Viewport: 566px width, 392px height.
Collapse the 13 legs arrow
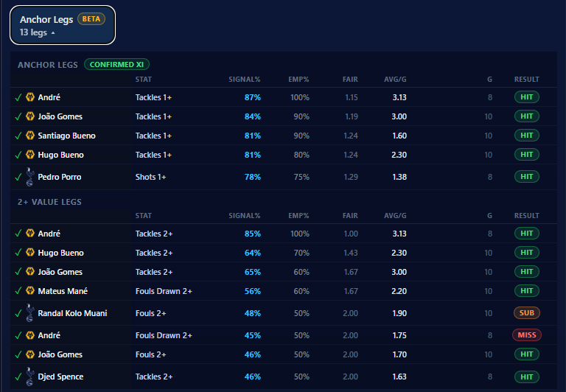coord(53,33)
